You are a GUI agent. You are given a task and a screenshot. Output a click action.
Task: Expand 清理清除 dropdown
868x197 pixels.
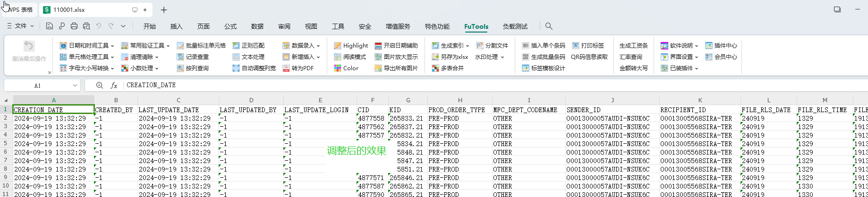157,57
